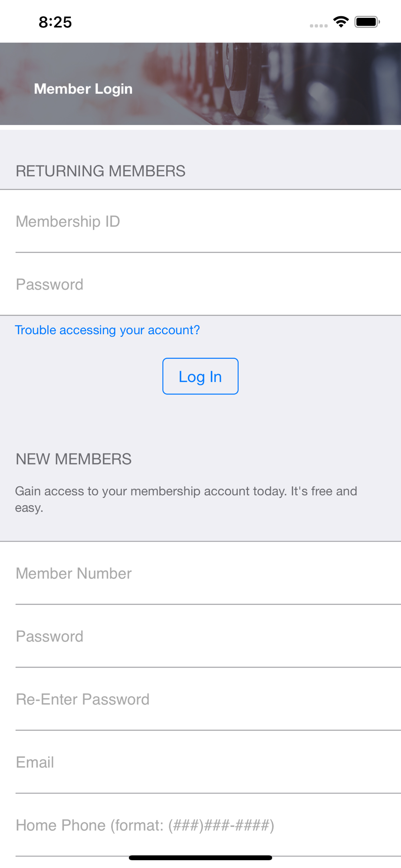Screen dimensions: 401x868
Task: Tap the NEW MEMBERS section heading
Action: 74,459
